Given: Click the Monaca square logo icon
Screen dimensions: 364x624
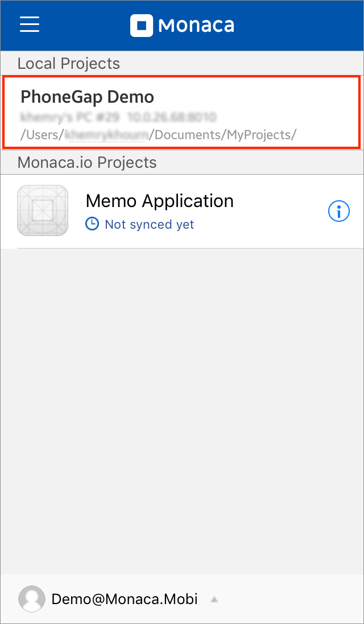Looking at the screenshot, I should coord(141,25).
